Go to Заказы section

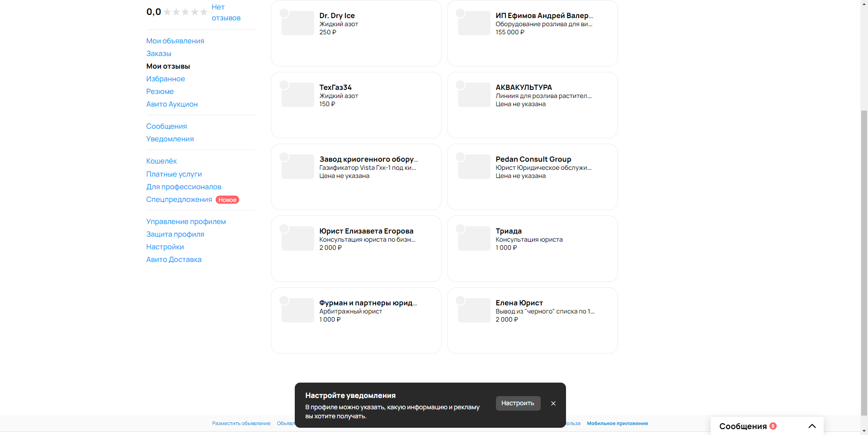pyautogui.click(x=159, y=54)
